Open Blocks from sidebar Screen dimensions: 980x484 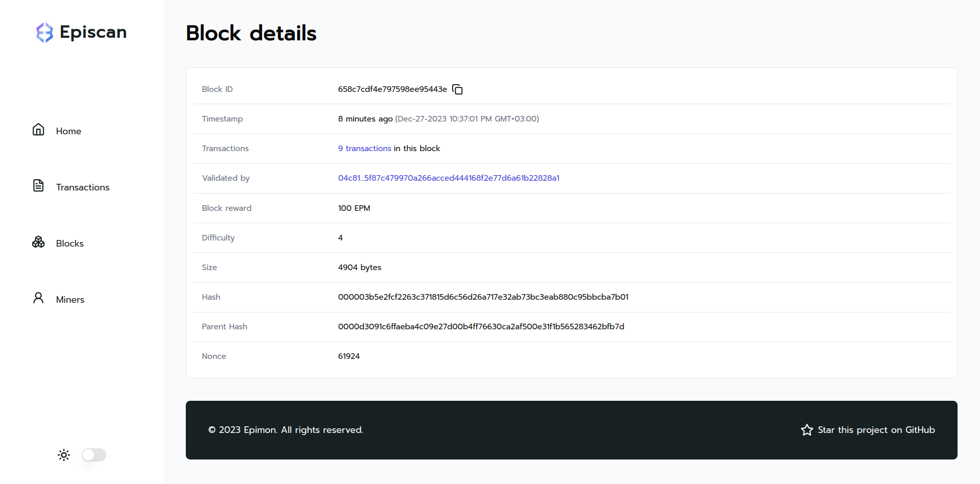tap(70, 244)
